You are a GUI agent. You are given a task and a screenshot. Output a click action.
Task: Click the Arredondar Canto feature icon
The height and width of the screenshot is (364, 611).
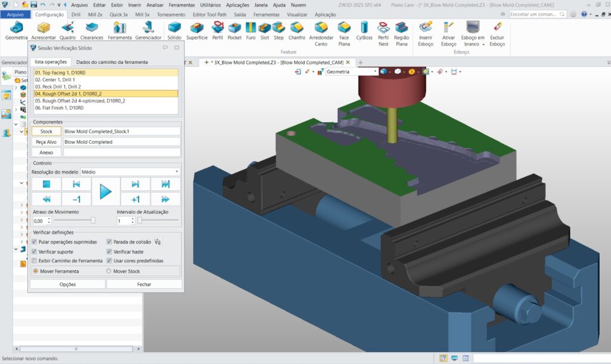[321, 33]
